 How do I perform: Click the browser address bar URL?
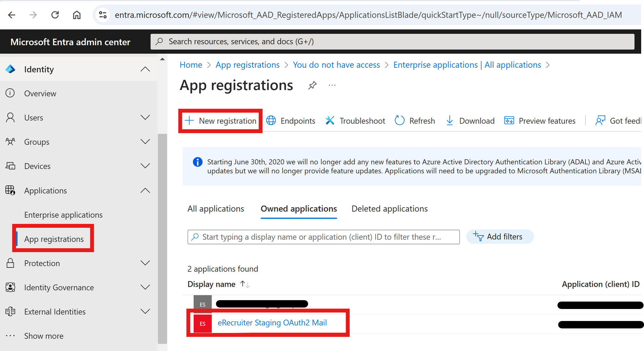click(368, 15)
